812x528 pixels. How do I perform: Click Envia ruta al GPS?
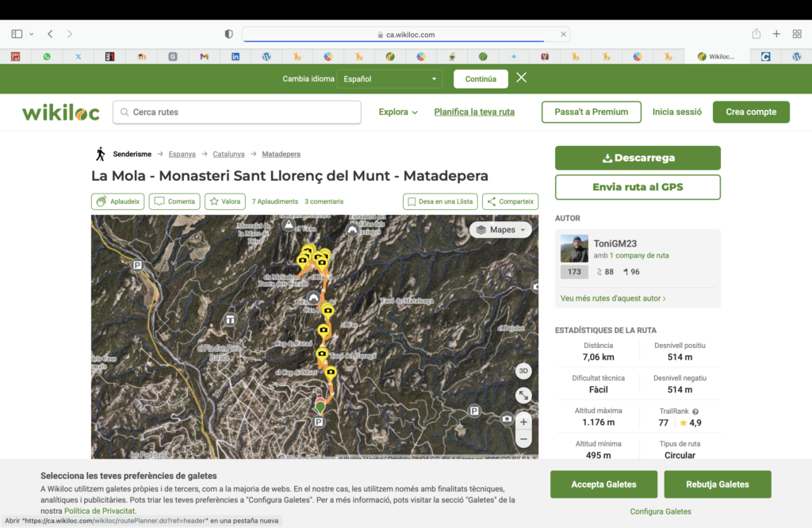[638, 187]
